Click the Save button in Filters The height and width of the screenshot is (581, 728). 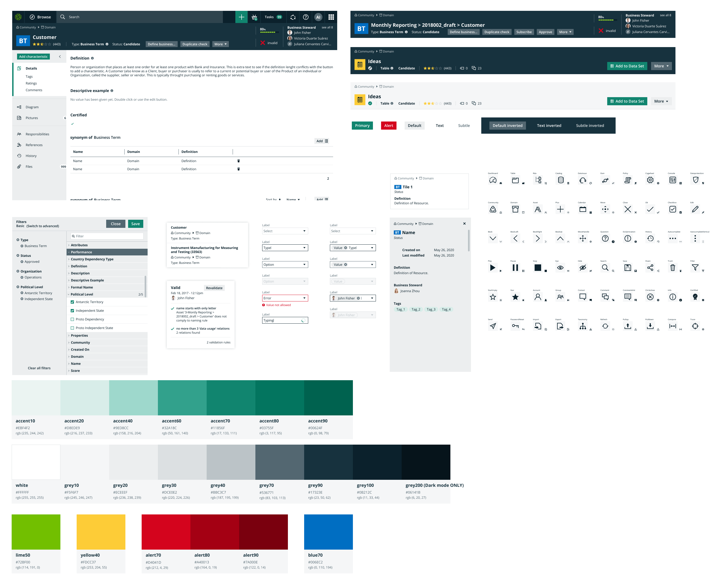(135, 224)
